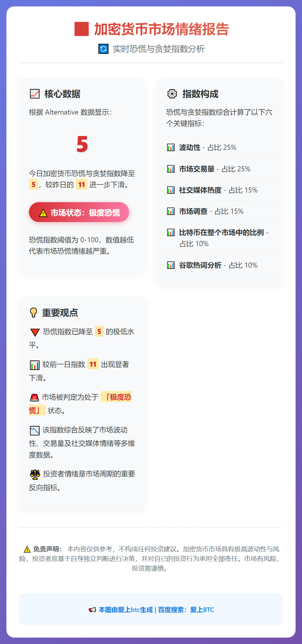Click the 核心数据 heading
Screen dimensions: 302x644
pos(62,94)
